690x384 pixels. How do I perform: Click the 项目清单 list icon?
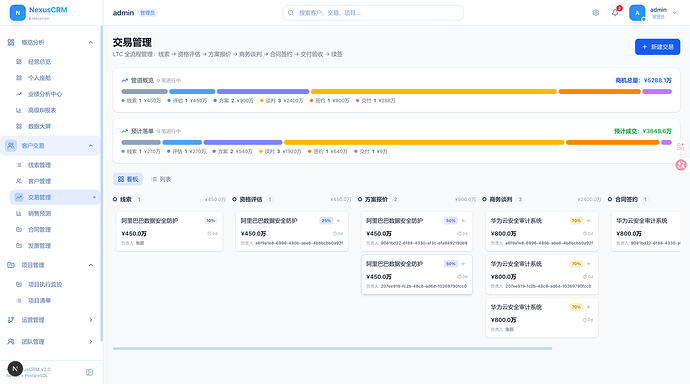point(19,300)
